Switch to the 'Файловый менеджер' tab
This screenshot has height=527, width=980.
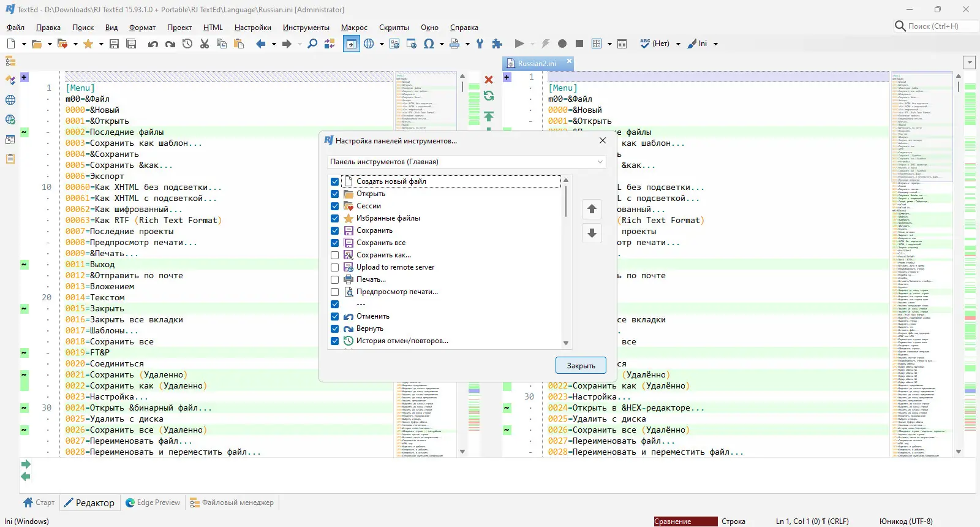point(232,502)
